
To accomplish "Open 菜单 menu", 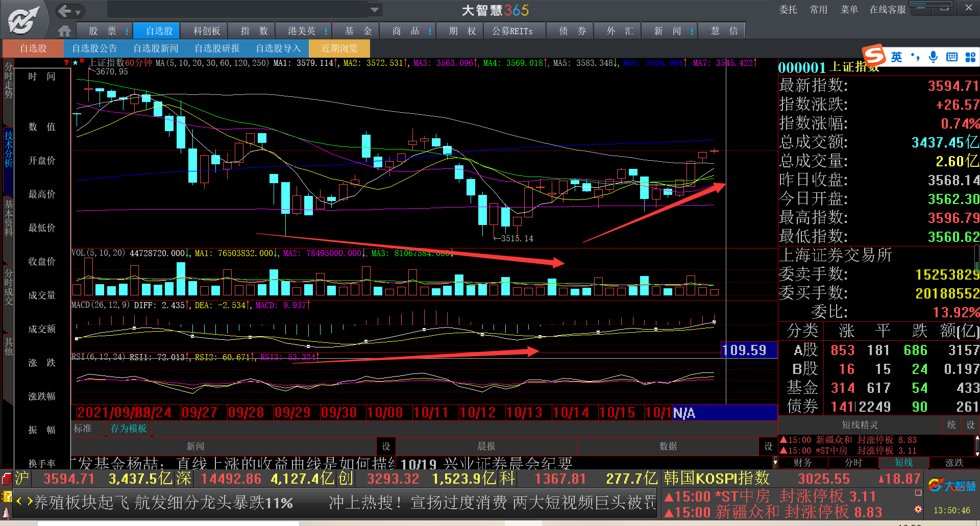I will [849, 10].
